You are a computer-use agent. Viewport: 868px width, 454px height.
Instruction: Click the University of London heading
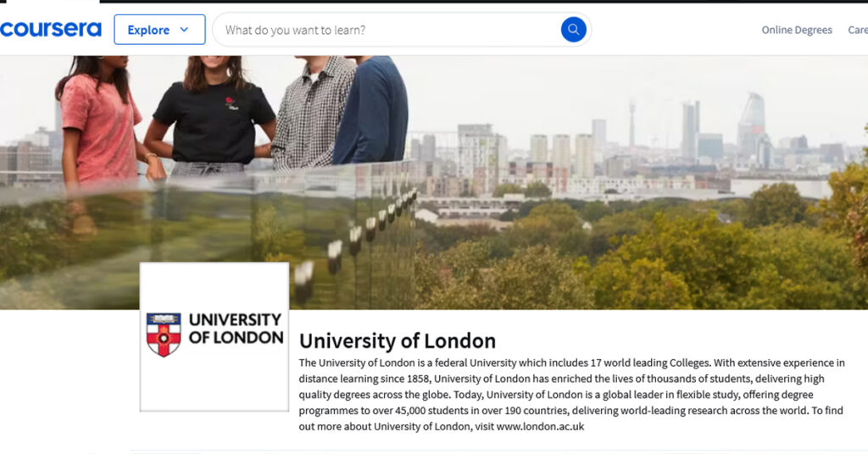[x=398, y=340]
